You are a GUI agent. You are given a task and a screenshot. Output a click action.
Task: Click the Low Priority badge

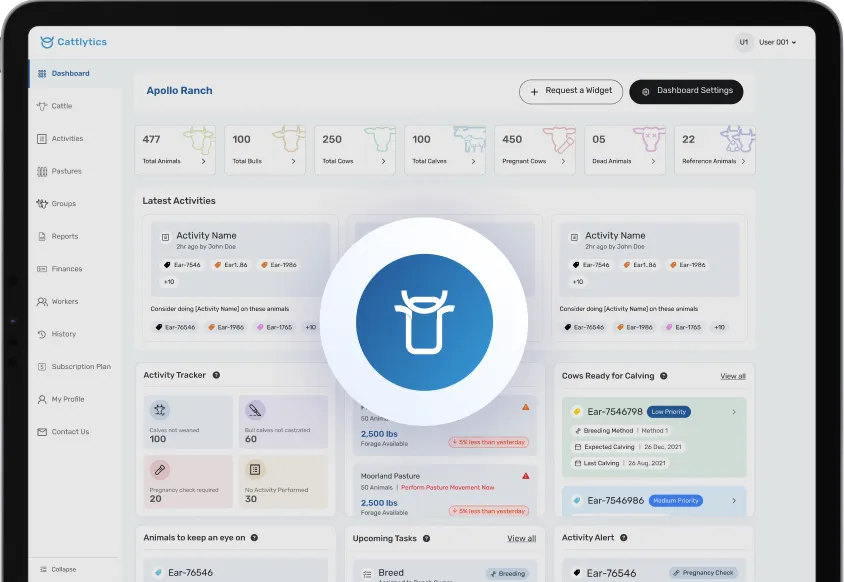click(x=669, y=412)
